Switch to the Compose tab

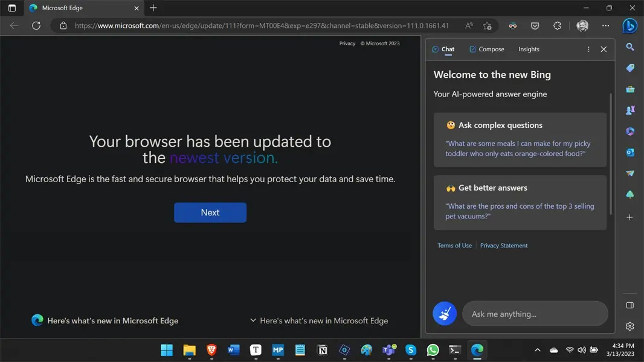coord(487,49)
